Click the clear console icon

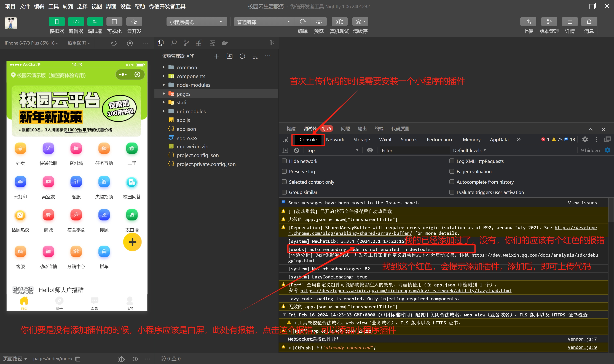pos(296,150)
